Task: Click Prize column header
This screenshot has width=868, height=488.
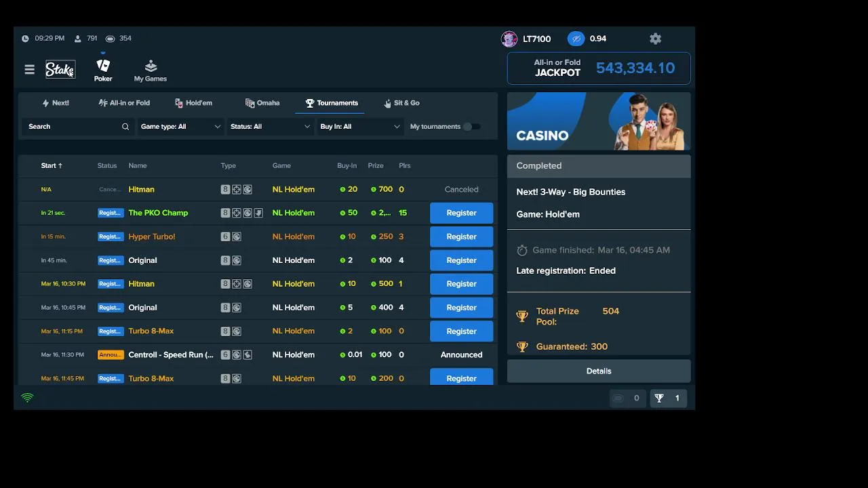Action: (x=376, y=165)
